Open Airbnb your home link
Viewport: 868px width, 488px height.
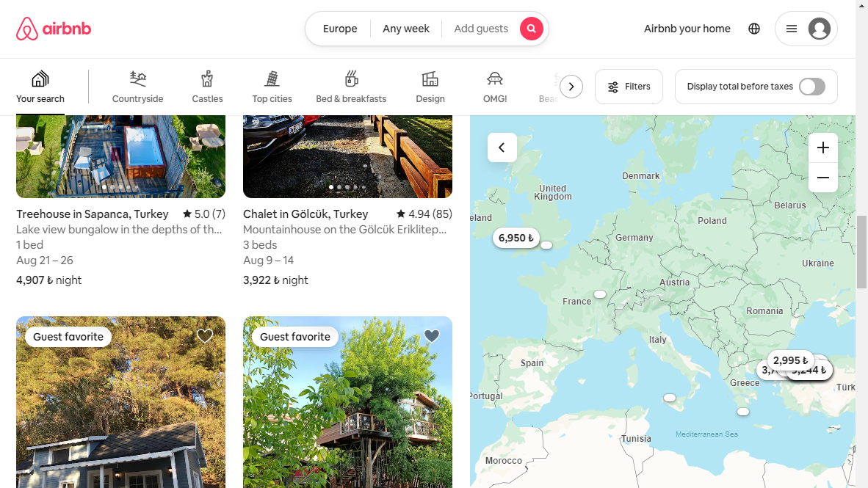[687, 29]
